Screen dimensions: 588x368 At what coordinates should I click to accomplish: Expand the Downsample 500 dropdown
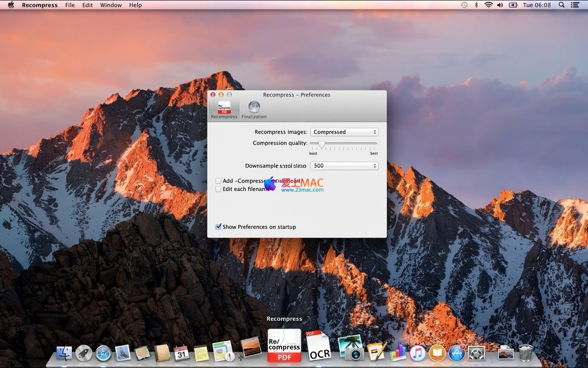343,166
